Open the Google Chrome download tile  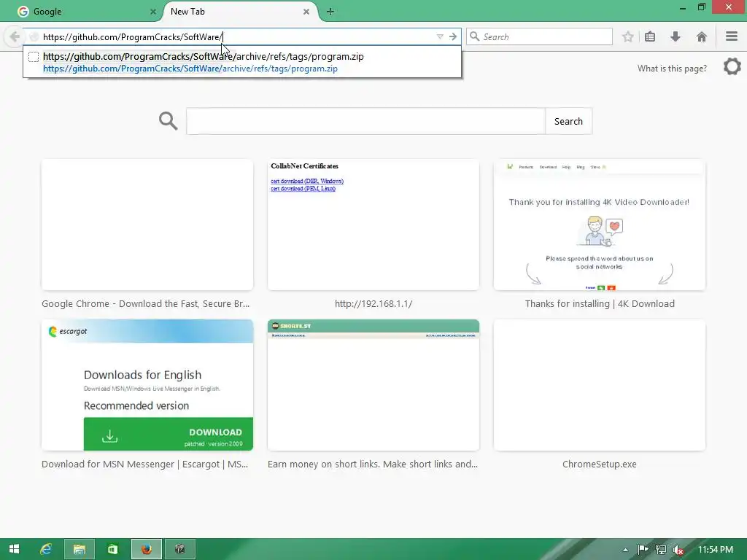coord(147,225)
